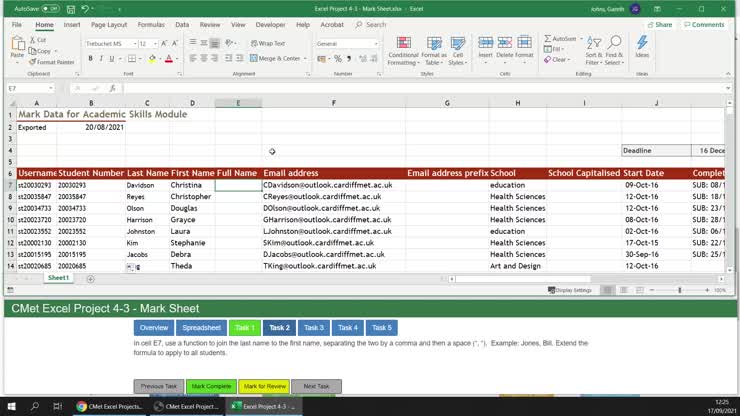740x416 pixels.
Task: Open the font size 12 dropdown
Action: click(155, 43)
